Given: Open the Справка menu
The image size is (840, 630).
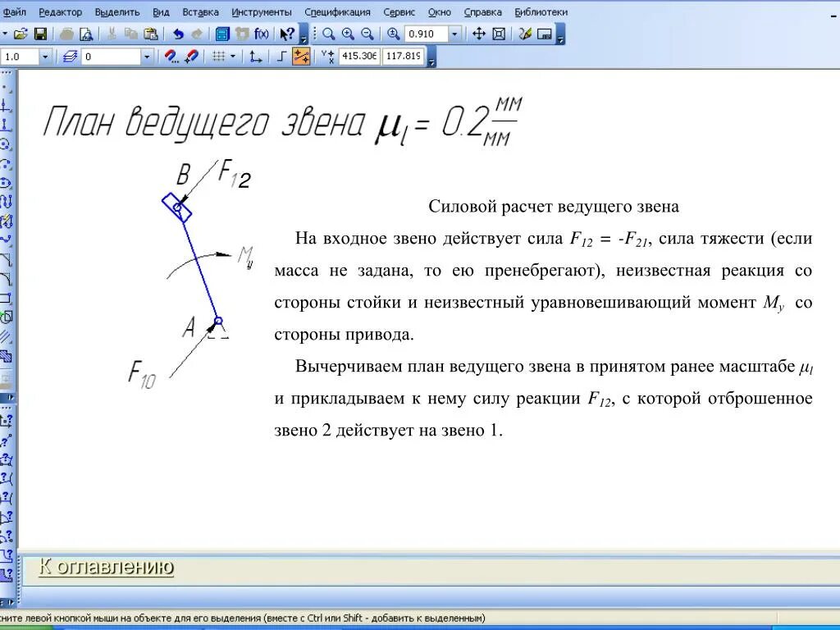Looking at the screenshot, I should (482, 11).
